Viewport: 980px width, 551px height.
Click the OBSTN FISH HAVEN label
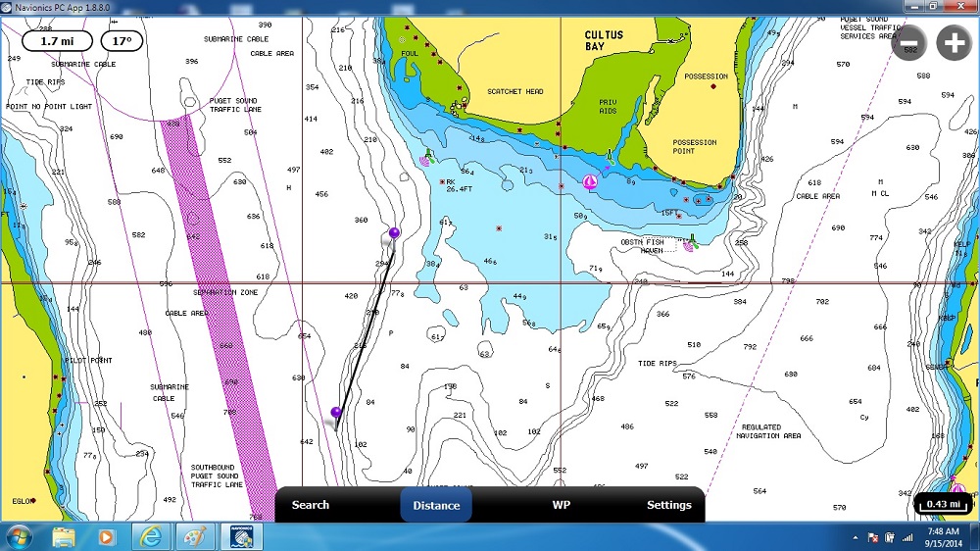click(643, 246)
